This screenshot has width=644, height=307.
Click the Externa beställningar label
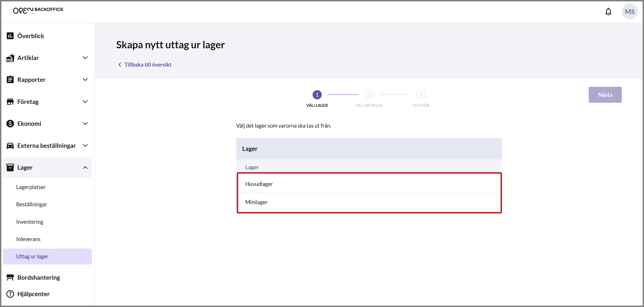46,145
